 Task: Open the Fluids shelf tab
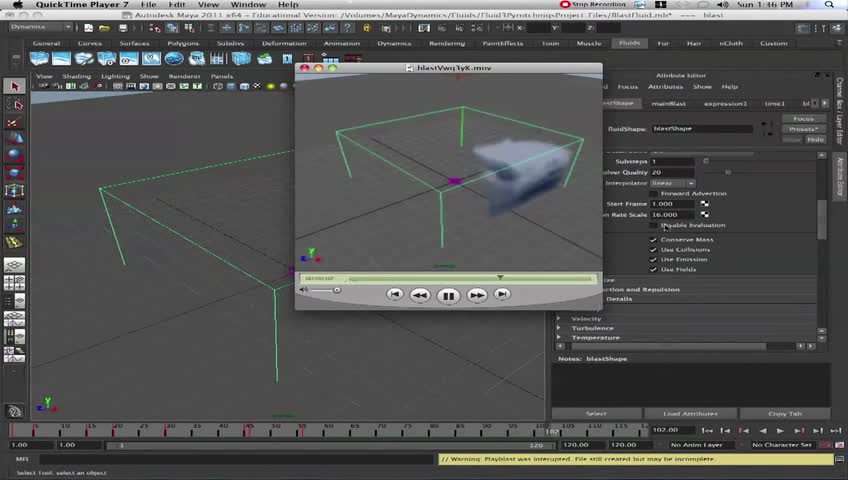click(x=629, y=44)
